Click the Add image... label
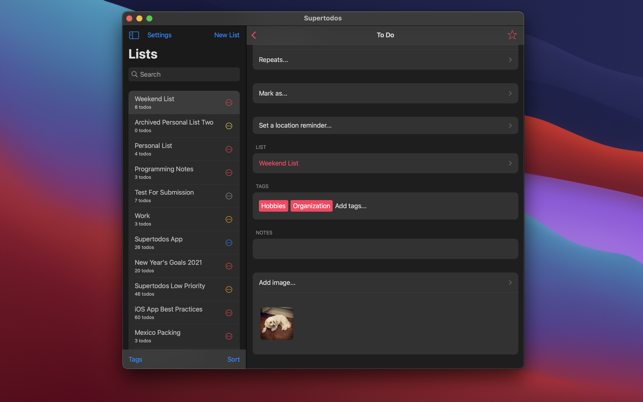643x402 pixels. click(x=277, y=283)
